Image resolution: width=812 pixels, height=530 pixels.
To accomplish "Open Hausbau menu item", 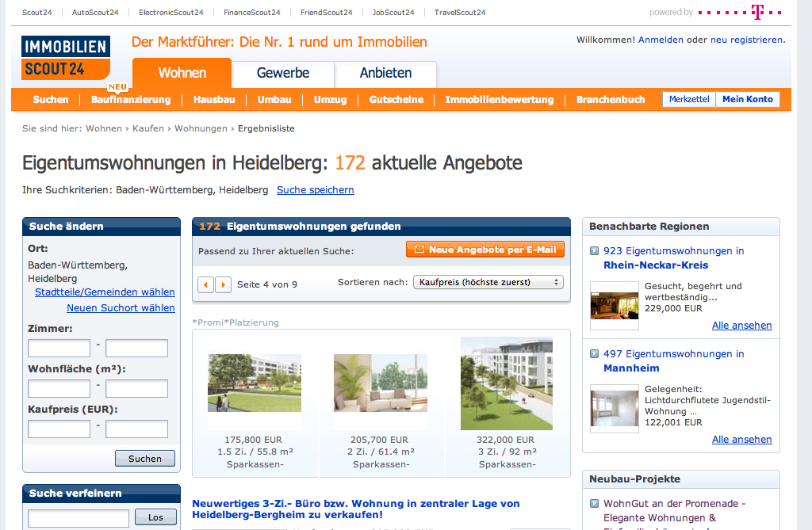I will (x=214, y=99).
